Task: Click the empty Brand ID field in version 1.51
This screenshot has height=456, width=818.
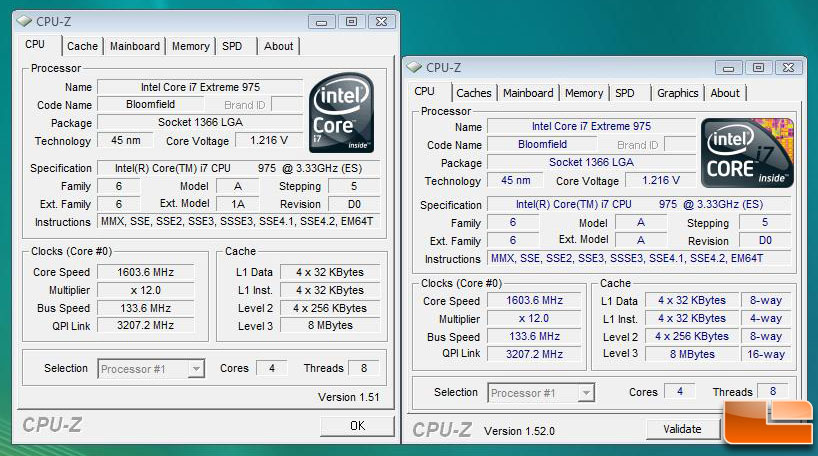Action: click(x=287, y=104)
